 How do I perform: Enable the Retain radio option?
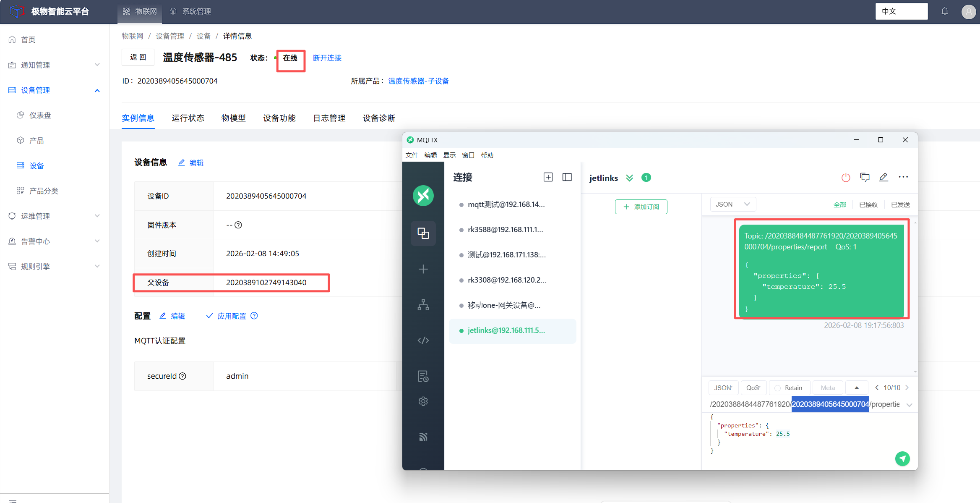pyautogui.click(x=777, y=388)
